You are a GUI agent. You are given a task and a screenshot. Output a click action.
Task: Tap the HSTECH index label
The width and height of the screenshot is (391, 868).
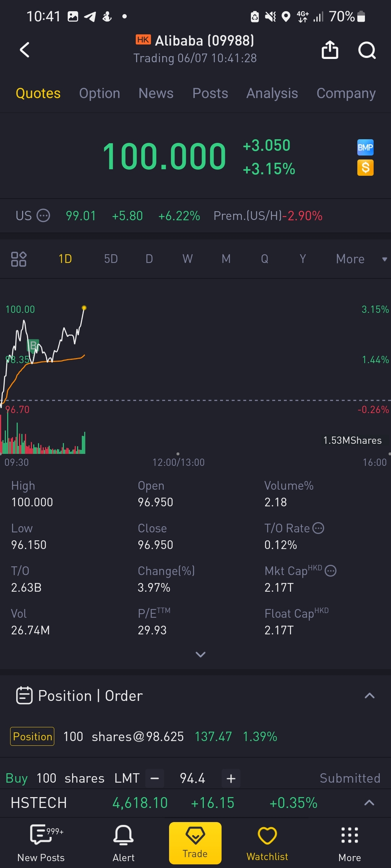(x=39, y=803)
